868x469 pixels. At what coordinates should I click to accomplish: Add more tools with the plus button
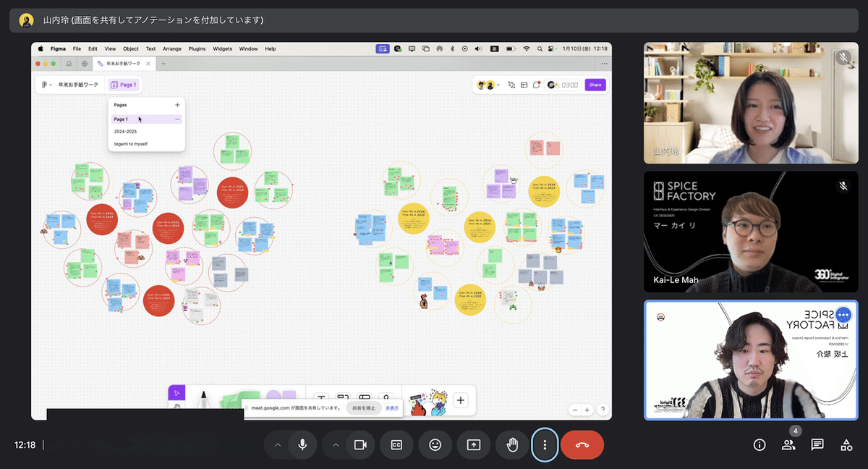coord(461,400)
